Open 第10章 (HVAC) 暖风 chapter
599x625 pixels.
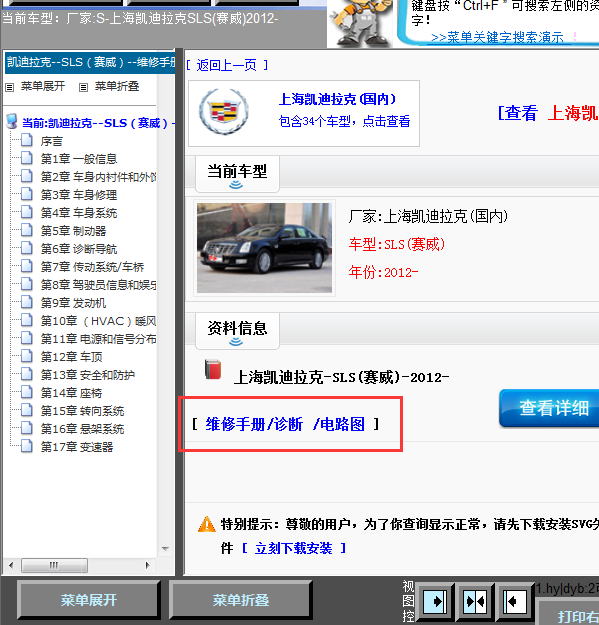[x=98, y=320]
